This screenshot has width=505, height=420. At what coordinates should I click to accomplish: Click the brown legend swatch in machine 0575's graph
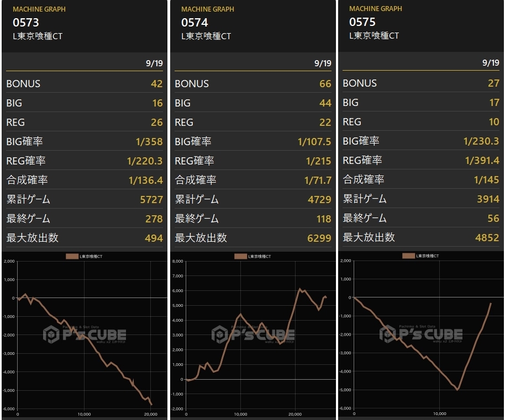click(x=408, y=256)
